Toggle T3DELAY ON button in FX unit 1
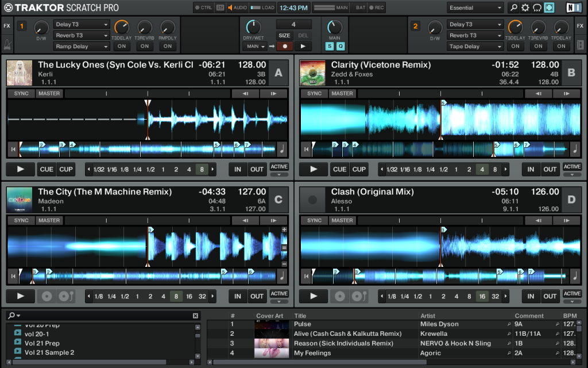Screen dimensions: 588x368 coord(122,46)
